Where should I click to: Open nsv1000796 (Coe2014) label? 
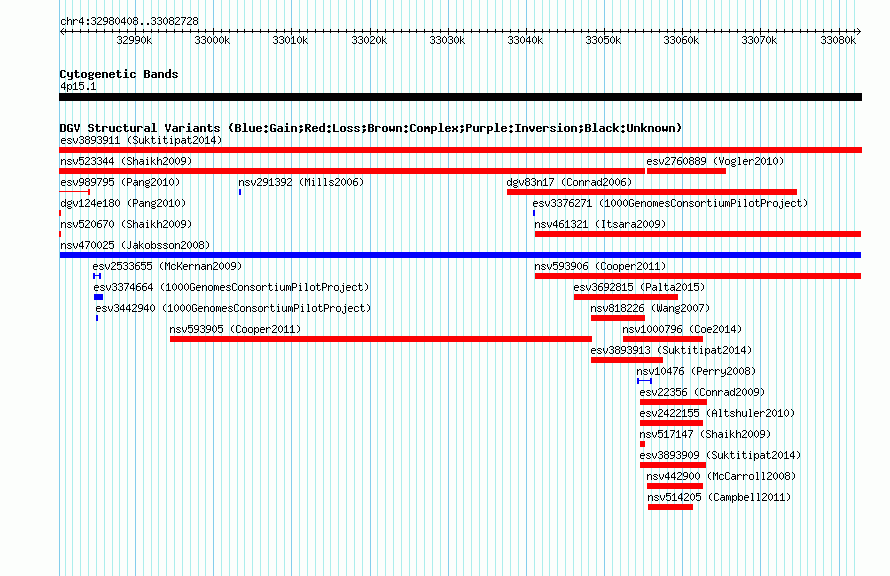[x=682, y=329]
